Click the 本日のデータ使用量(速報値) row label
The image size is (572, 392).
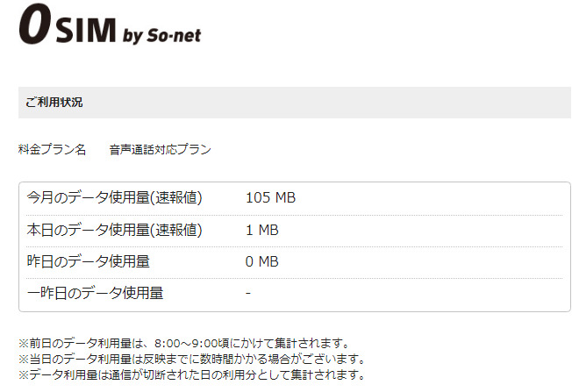tap(115, 231)
